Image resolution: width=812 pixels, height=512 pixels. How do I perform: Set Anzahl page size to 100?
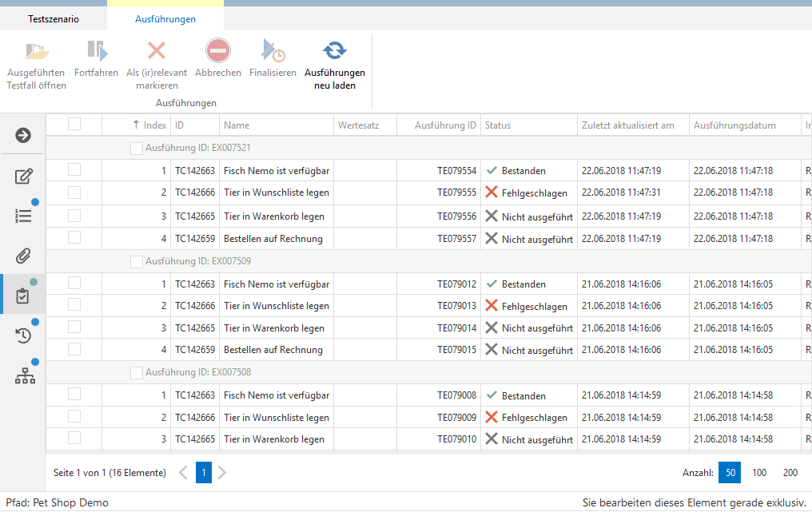click(759, 473)
